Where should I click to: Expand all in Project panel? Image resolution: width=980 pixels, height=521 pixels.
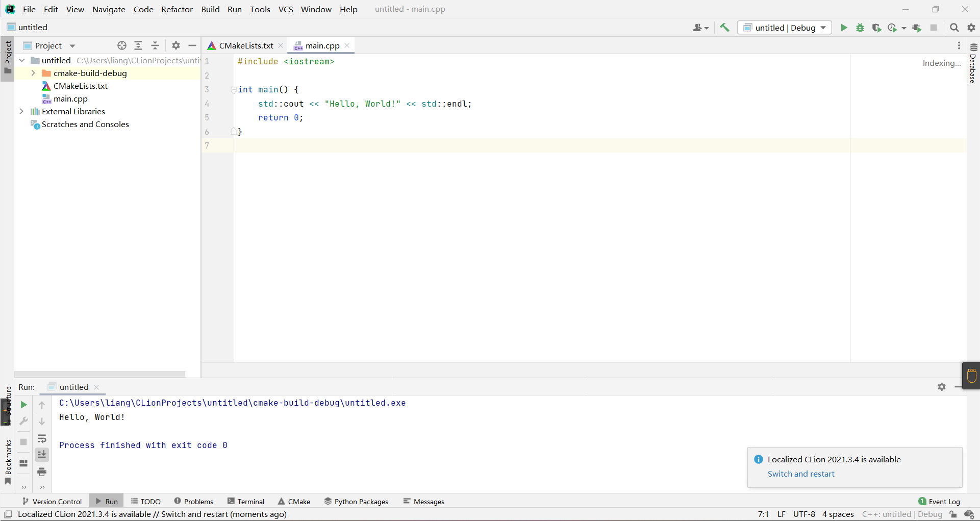pos(138,45)
